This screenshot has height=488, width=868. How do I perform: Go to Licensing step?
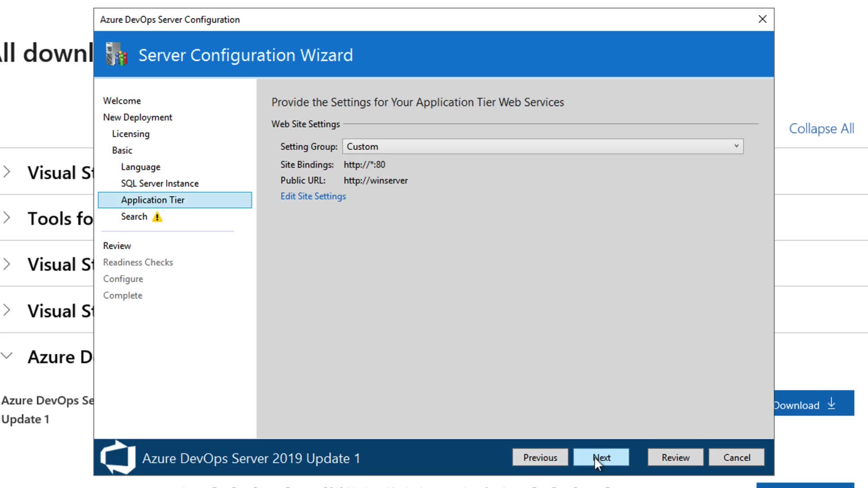[x=131, y=134]
